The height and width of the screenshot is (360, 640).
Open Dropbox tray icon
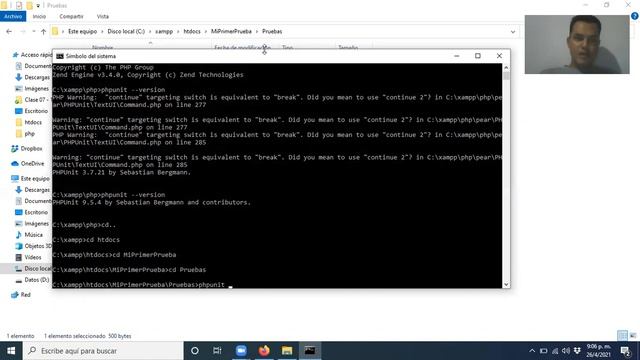coord(577,351)
